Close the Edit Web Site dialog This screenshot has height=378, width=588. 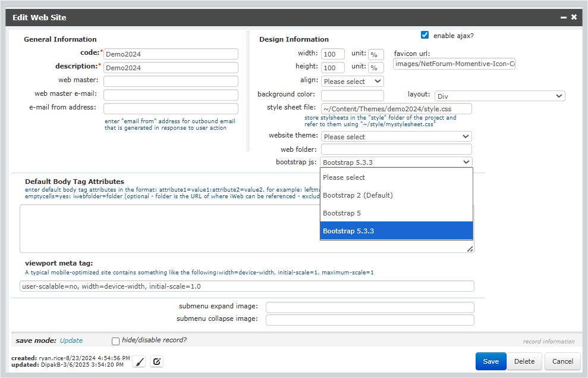click(574, 17)
